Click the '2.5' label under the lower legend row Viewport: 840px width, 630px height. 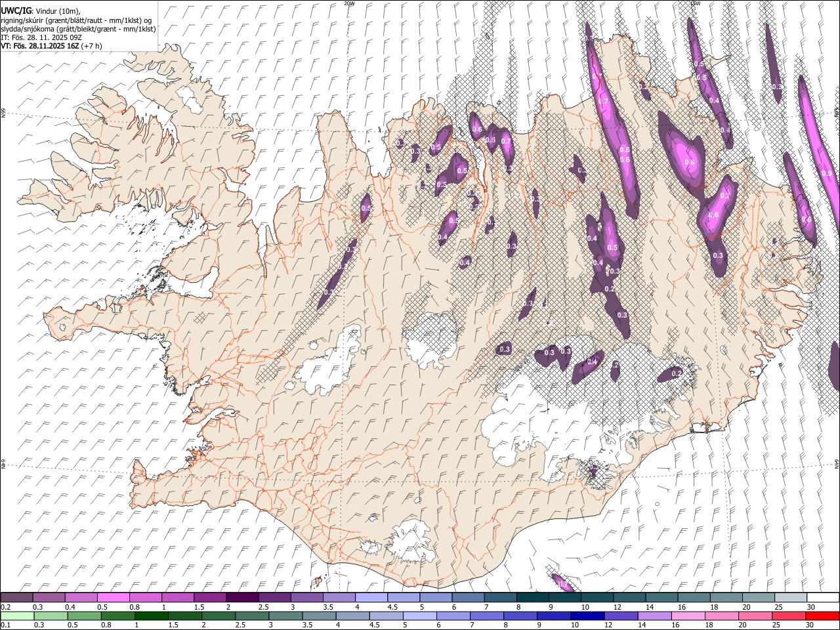(241, 625)
